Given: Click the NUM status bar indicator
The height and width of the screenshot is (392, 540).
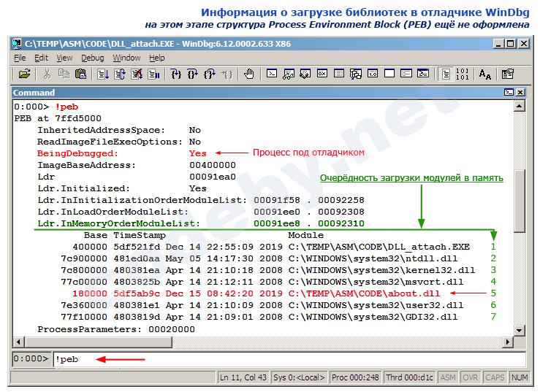Looking at the screenshot, I should click(x=520, y=377).
